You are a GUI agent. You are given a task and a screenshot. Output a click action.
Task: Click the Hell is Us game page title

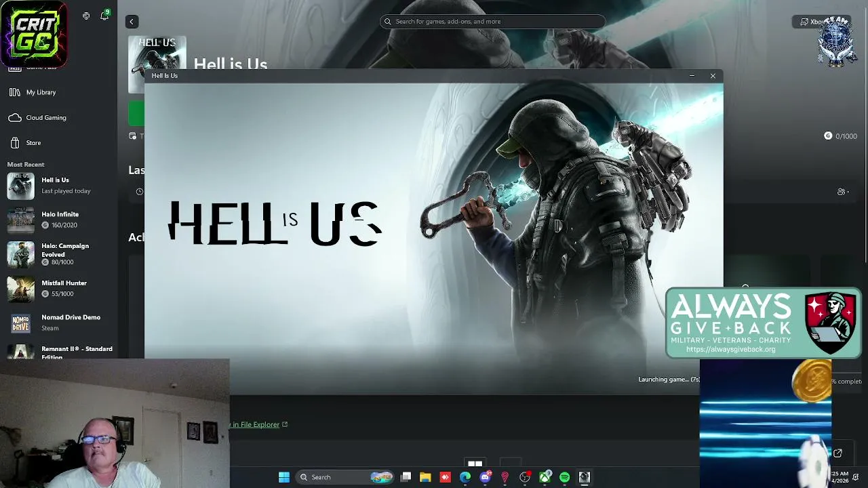(231, 64)
